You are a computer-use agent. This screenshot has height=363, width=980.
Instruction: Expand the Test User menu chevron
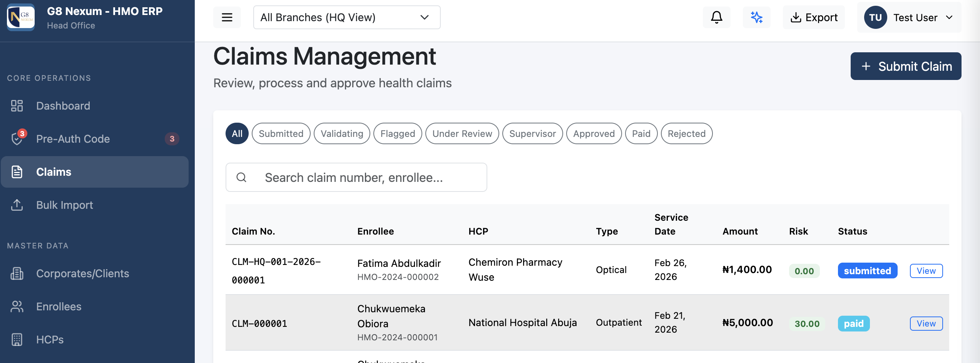(949, 17)
